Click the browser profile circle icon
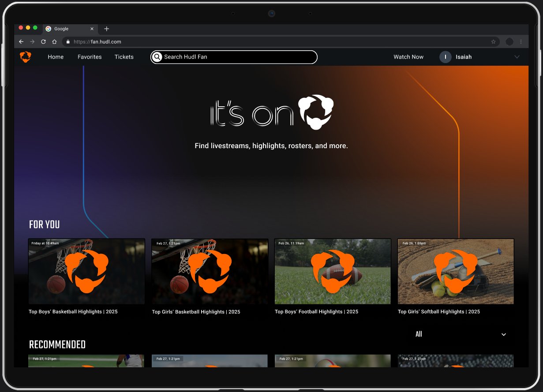The height and width of the screenshot is (392, 543). point(509,41)
